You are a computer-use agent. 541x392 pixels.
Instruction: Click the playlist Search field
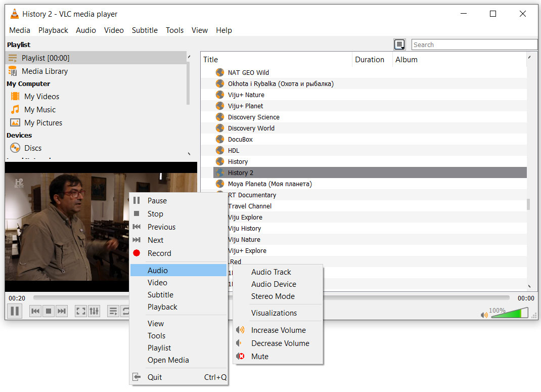[474, 45]
